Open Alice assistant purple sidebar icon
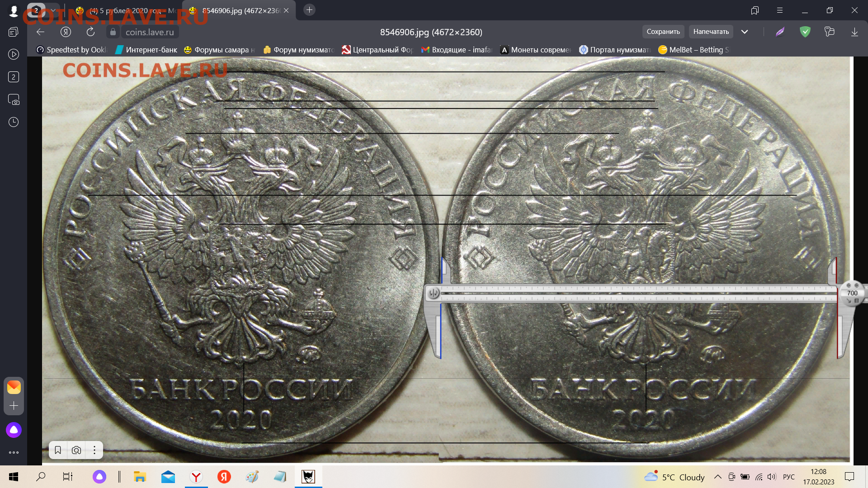The width and height of the screenshot is (868, 488). (14, 430)
